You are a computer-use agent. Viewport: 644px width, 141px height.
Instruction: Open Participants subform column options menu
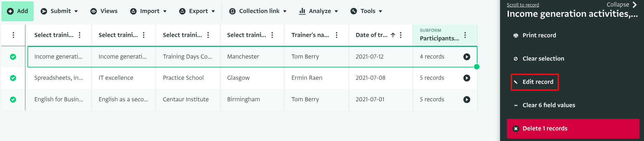pos(465,35)
